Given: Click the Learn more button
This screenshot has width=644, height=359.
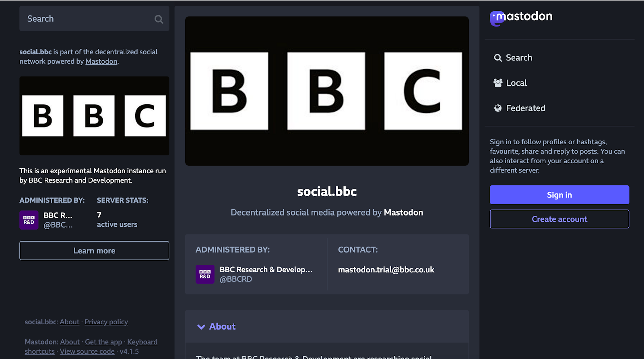Looking at the screenshot, I should [94, 251].
